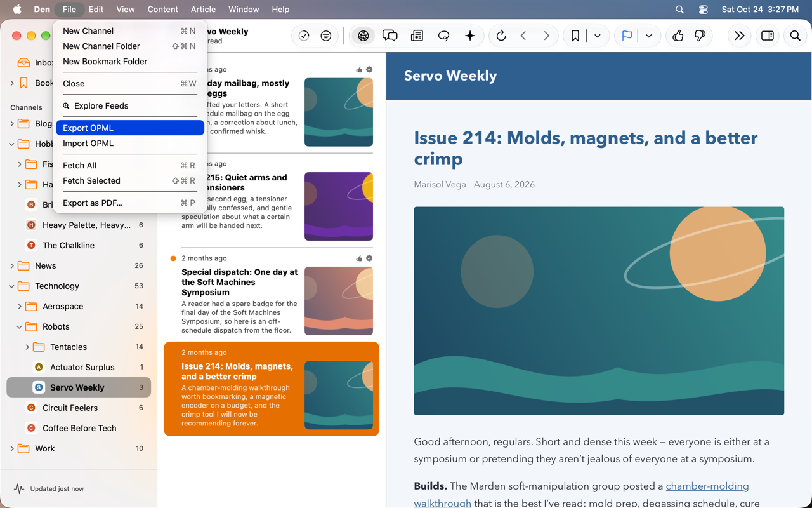Viewport: 812px width, 508px height.
Task: Expand the Aerospace folder chevron
Action: tap(20, 307)
